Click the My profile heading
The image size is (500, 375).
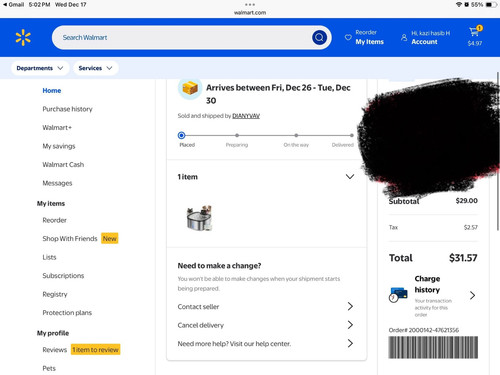(x=53, y=333)
